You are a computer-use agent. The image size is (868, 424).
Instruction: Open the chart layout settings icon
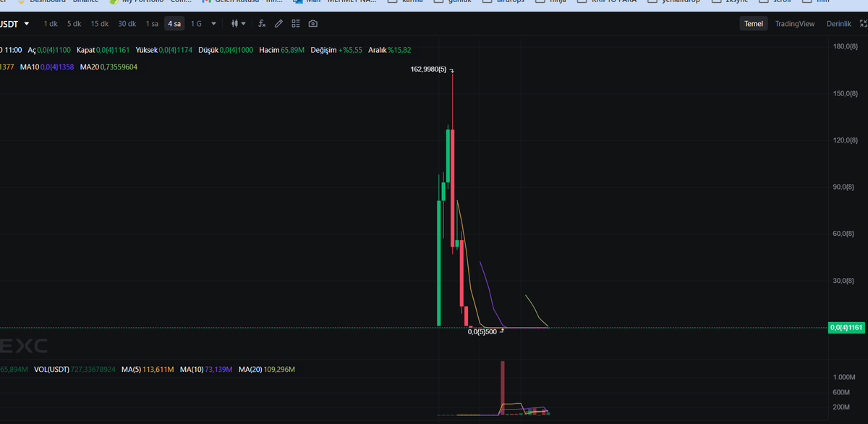(295, 24)
